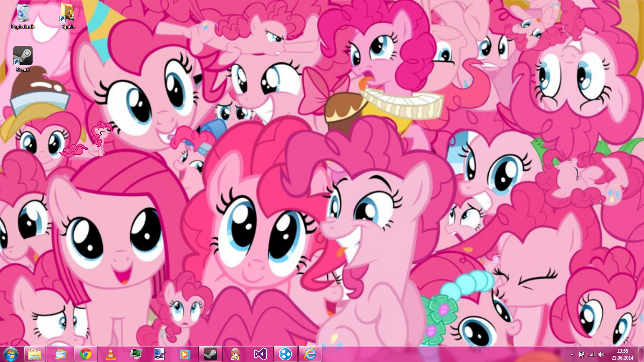Click the pixel Pinkie Pie desktop pony
This screenshot has width=644, height=362.
point(87,140)
